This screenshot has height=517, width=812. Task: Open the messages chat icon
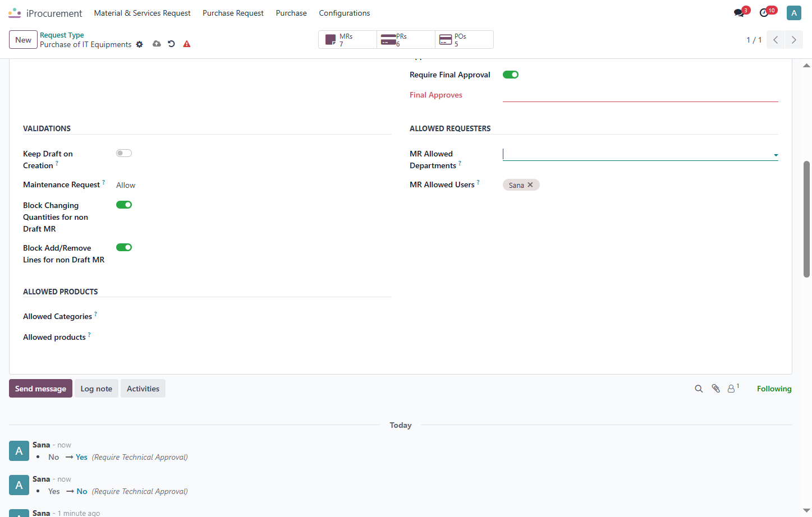click(739, 13)
